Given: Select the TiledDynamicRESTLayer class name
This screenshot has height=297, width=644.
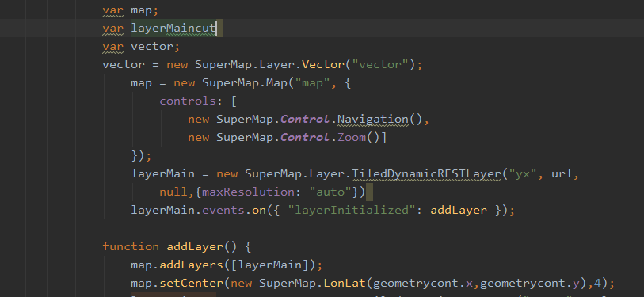Looking at the screenshot, I should pyautogui.click(x=425, y=173).
